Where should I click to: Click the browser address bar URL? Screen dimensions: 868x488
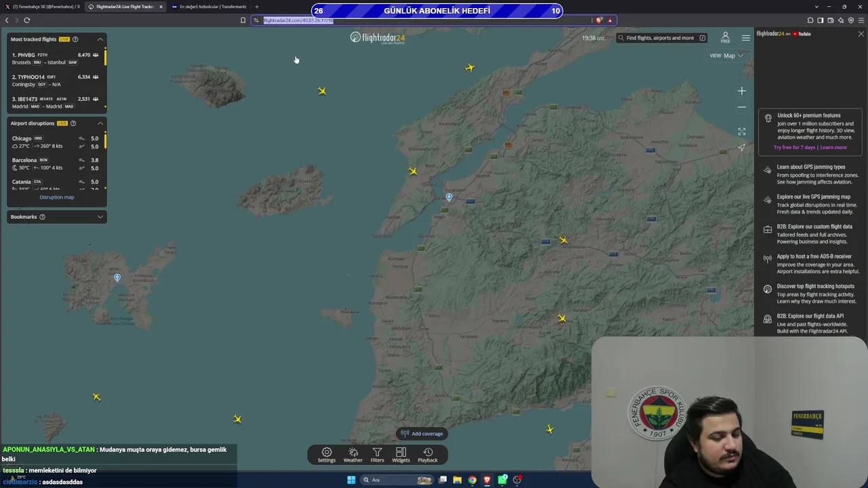click(298, 20)
